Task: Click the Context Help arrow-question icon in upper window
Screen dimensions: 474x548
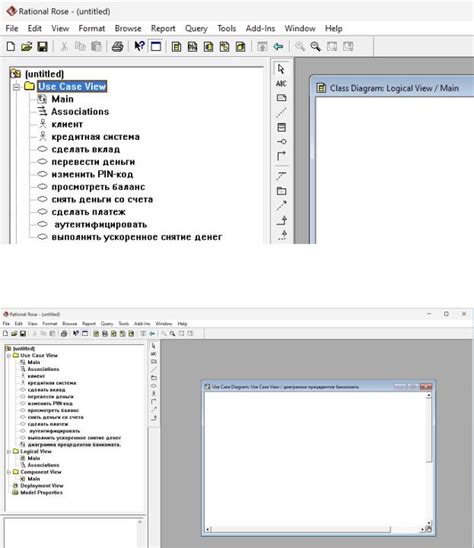Action: pyautogui.click(x=139, y=46)
